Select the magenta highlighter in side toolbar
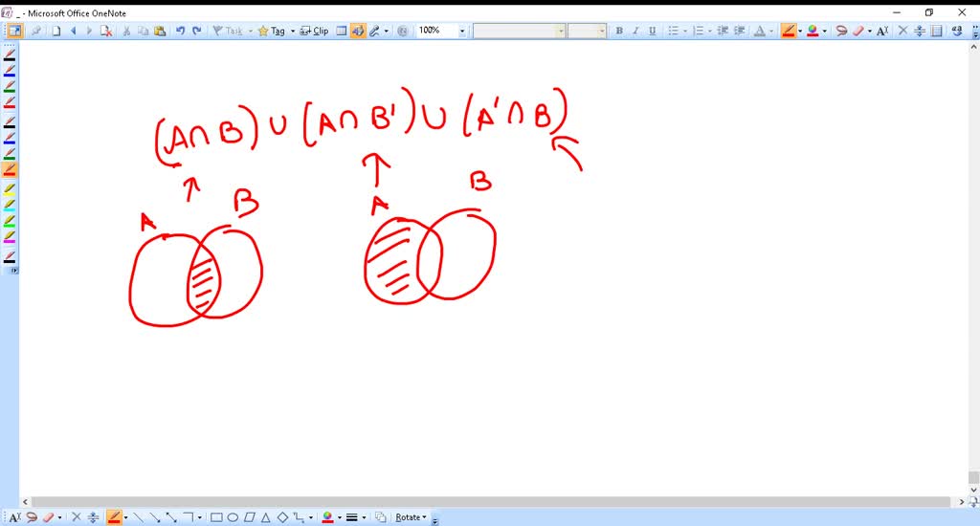This screenshot has height=526, width=980. tap(10, 237)
